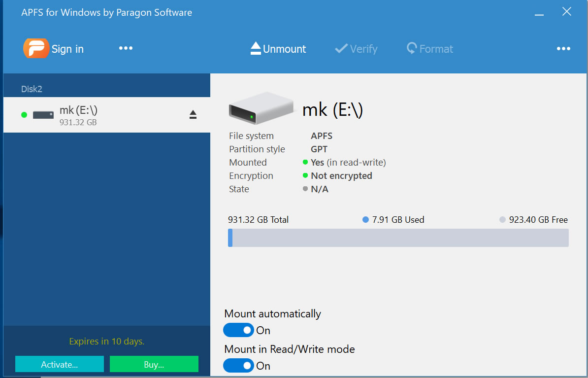Toggle the Mount automatically switch
This screenshot has width=588, height=378.
pos(238,330)
